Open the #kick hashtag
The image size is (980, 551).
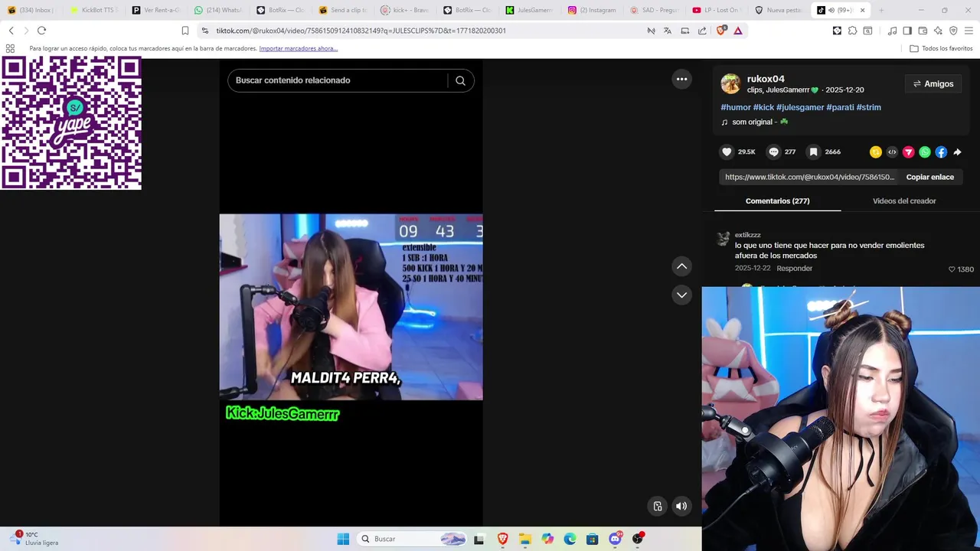point(763,107)
